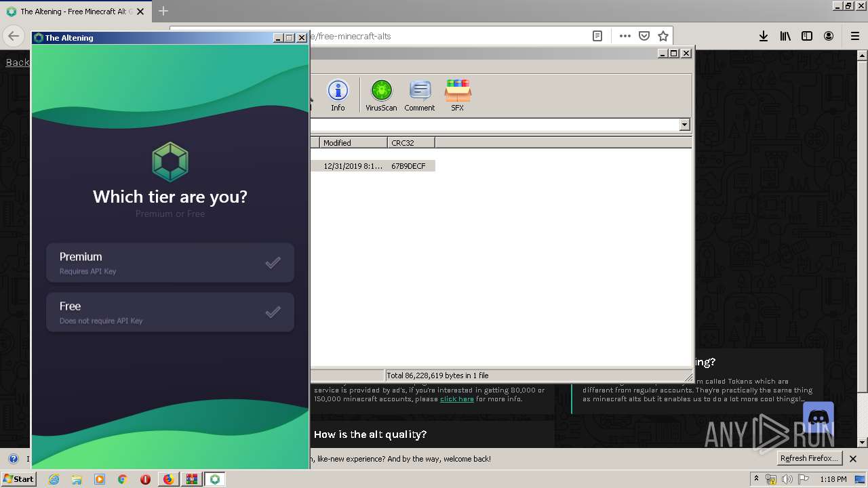Click the Action Center flag tray icon

click(804, 479)
